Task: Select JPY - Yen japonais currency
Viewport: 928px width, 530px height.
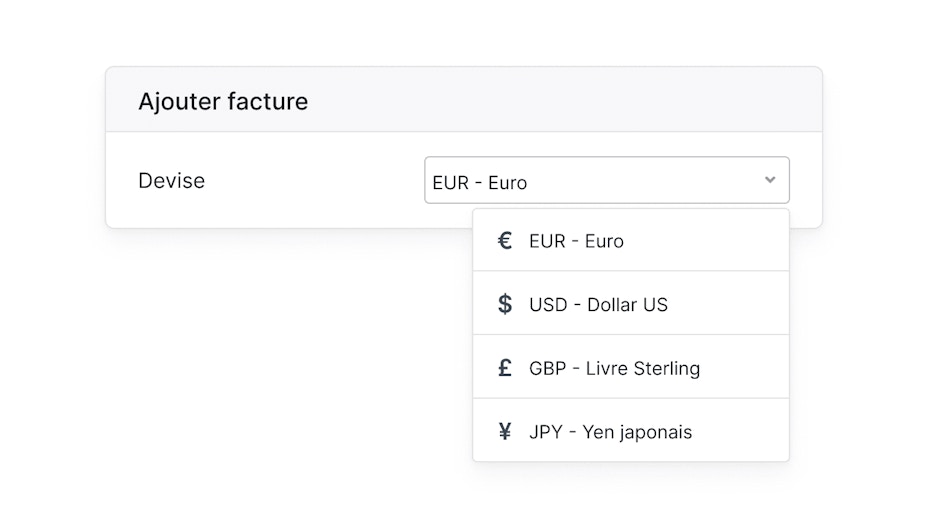Action: pyautogui.click(x=610, y=432)
